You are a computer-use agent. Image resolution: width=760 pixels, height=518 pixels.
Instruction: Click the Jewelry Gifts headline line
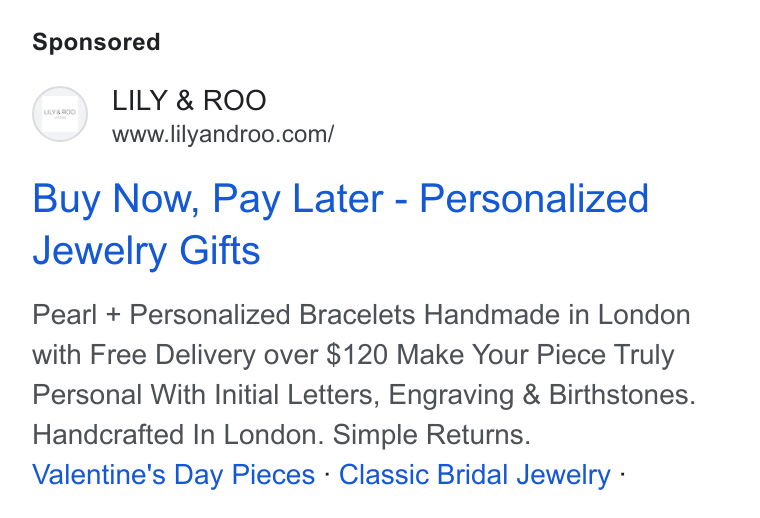coord(146,251)
